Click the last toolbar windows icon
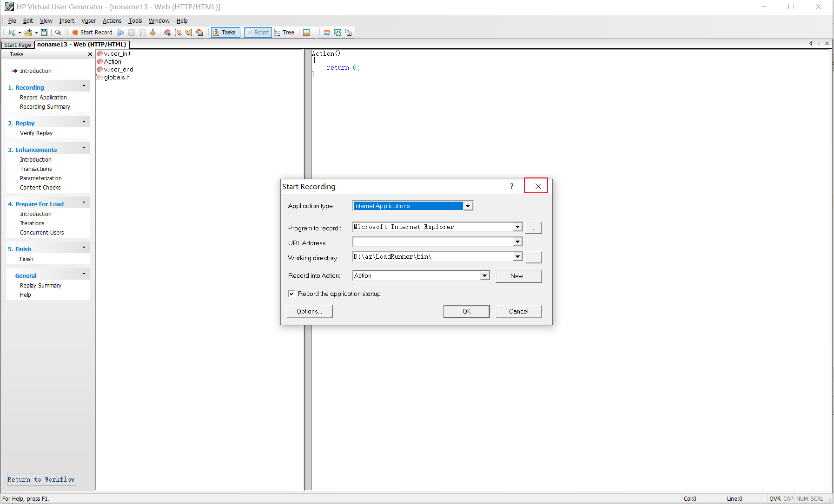Screen dimensions: 834x504 [x=348, y=33]
